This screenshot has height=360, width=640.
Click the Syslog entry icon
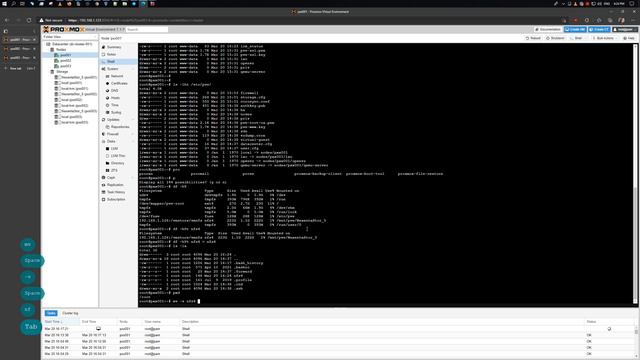coord(107,112)
